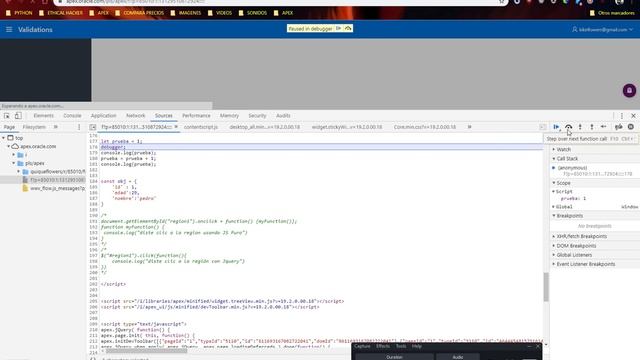Screen dimensions: 640x360
Task: Close the DevTools panel
Action: tap(633, 116)
